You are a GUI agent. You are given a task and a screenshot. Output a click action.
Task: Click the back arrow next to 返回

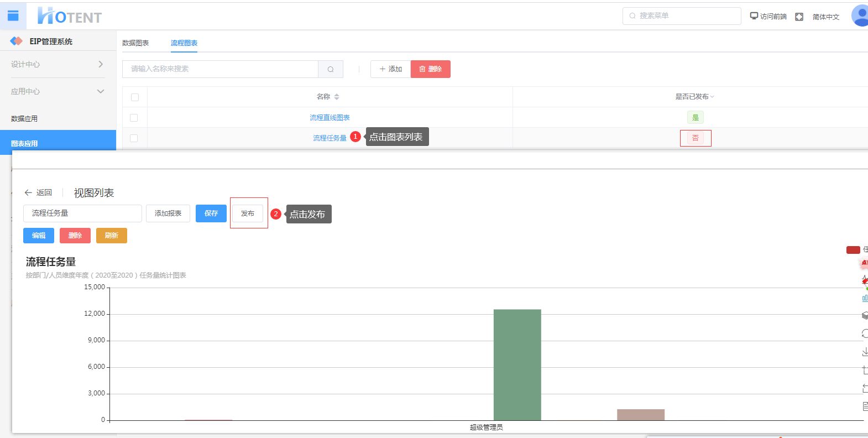coord(28,192)
